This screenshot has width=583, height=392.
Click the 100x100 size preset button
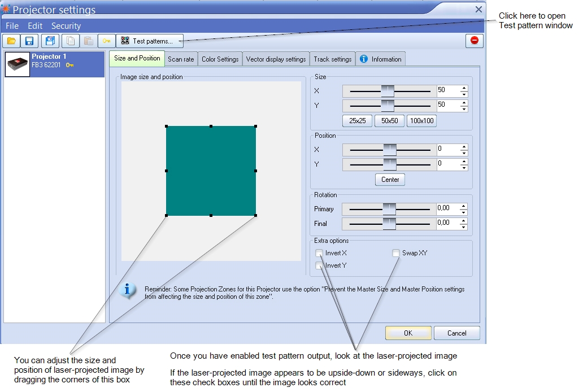(422, 121)
